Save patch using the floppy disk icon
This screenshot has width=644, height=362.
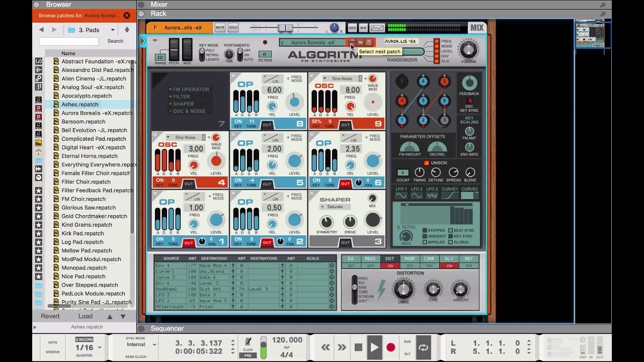(x=369, y=43)
